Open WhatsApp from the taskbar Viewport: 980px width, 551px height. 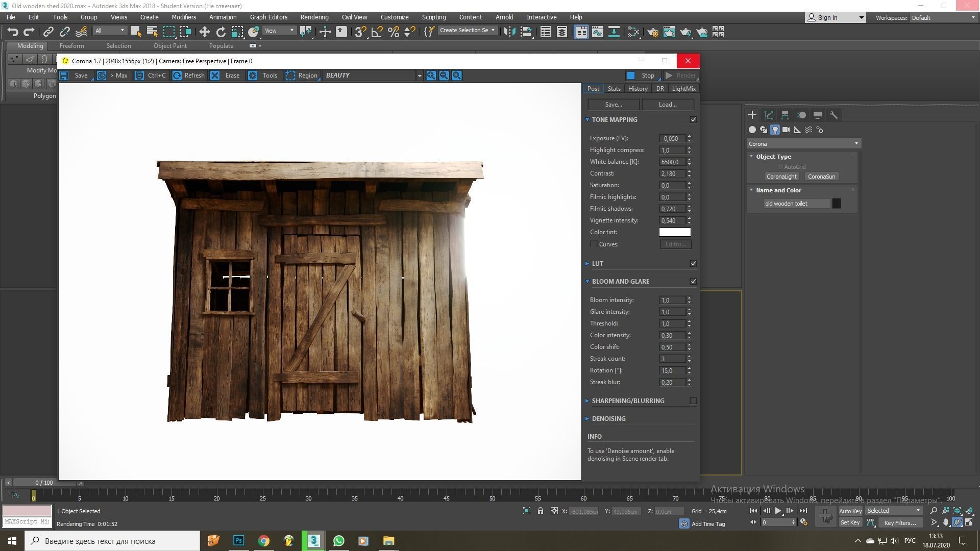(x=338, y=541)
